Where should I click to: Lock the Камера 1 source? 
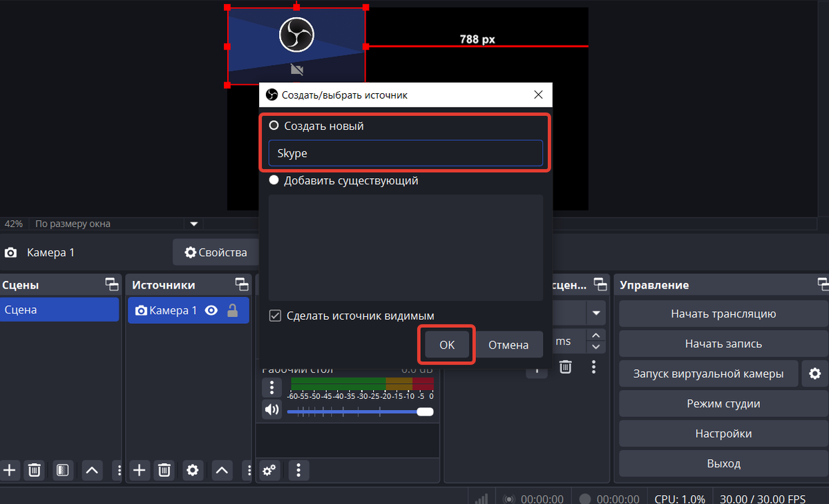[x=233, y=311]
